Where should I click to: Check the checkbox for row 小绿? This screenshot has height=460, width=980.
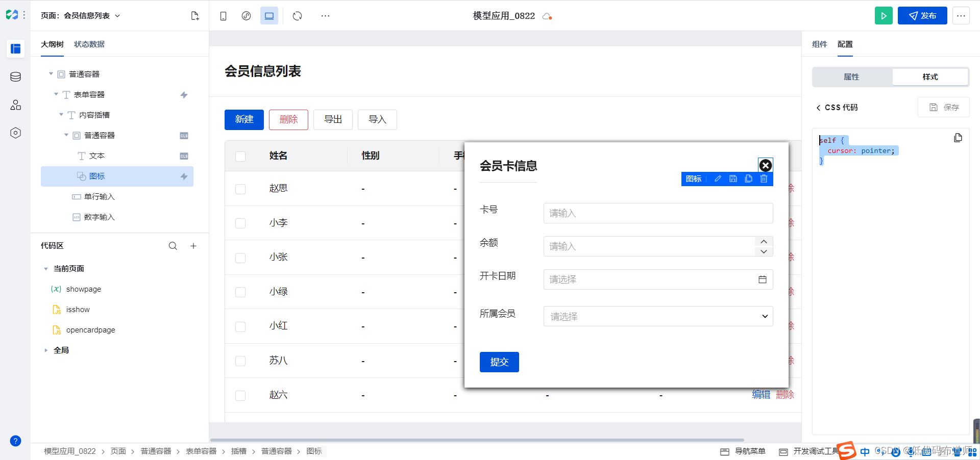[x=240, y=292]
